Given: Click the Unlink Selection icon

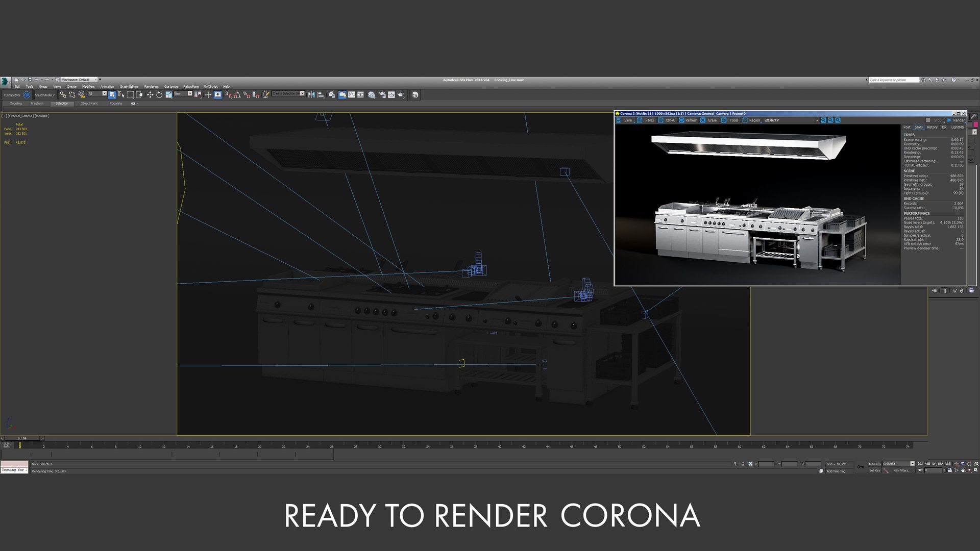Looking at the screenshot, I should tap(72, 95).
